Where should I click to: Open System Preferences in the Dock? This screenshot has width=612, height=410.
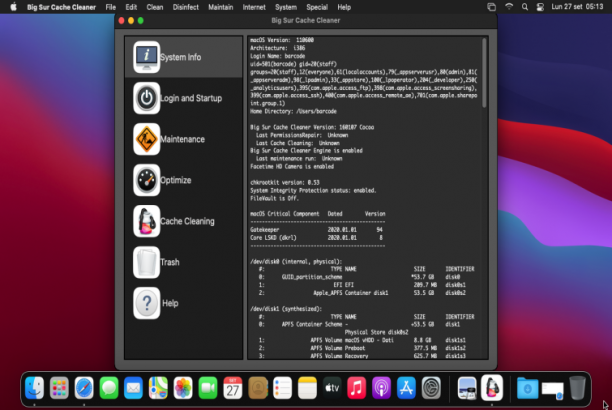(431, 388)
